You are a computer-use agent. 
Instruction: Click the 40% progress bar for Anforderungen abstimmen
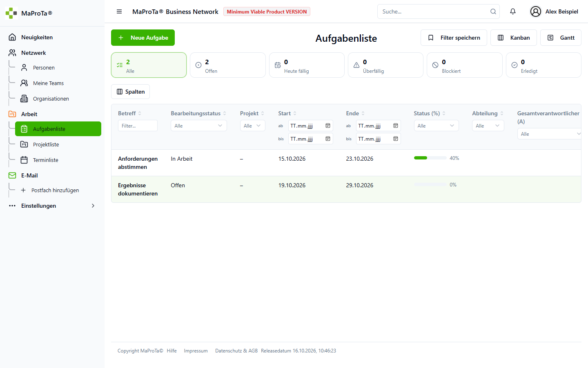(x=430, y=158)
